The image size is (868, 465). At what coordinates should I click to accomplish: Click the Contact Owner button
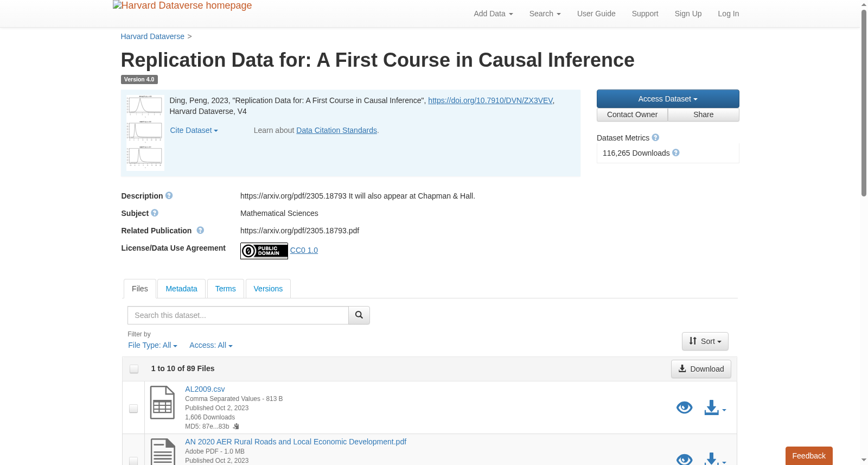(632, 114)
